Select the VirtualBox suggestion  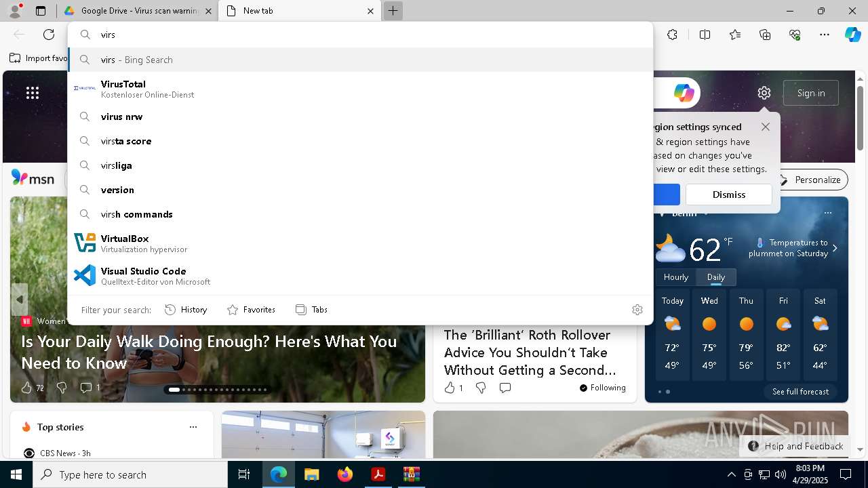coord(360,243)
